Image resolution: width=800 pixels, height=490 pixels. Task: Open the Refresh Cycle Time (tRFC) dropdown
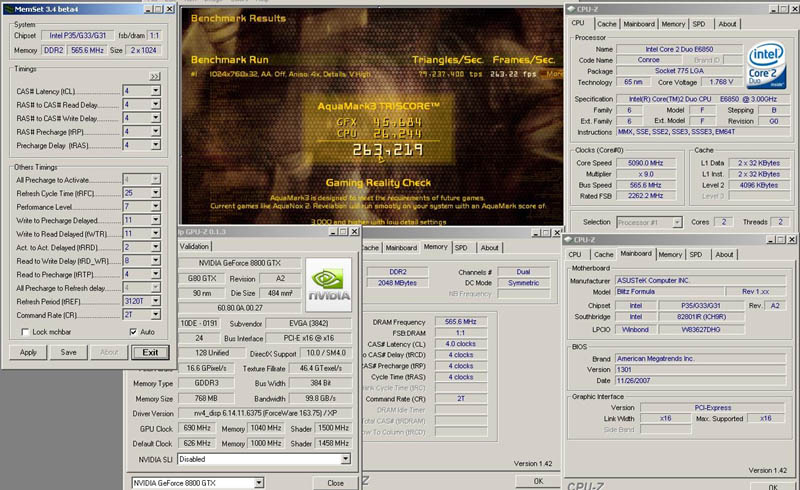coord(155,193)
